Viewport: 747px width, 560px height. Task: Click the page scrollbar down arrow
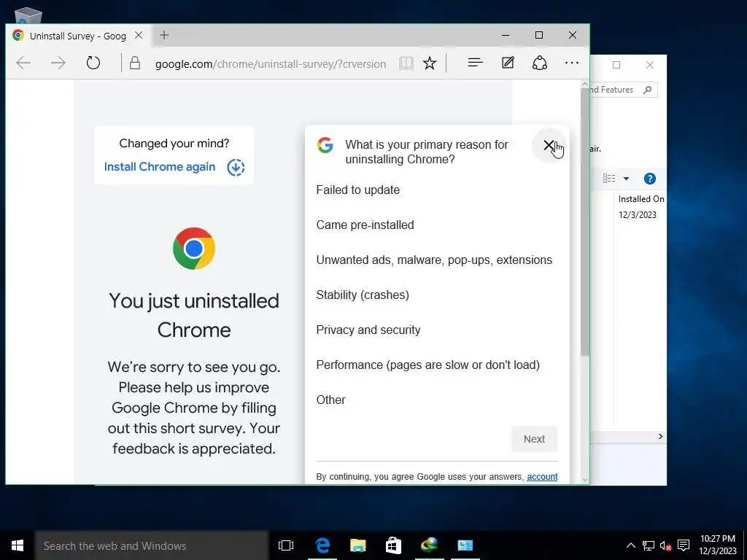tap(585, 480)
